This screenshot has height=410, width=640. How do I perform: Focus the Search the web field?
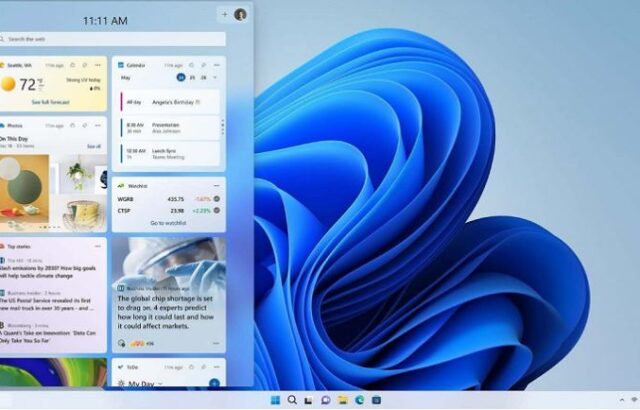pyautogui.click(x=112, y=39)
